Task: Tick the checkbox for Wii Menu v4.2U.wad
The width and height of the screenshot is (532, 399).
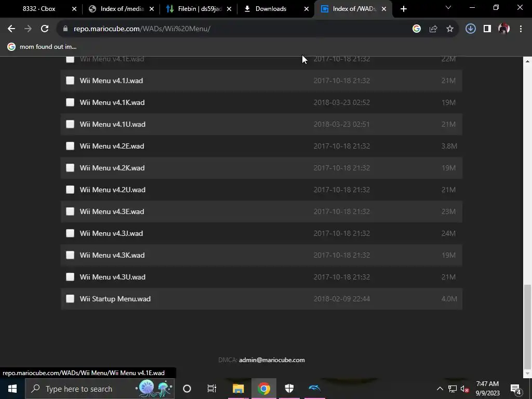Action: (x=70, y=189)
